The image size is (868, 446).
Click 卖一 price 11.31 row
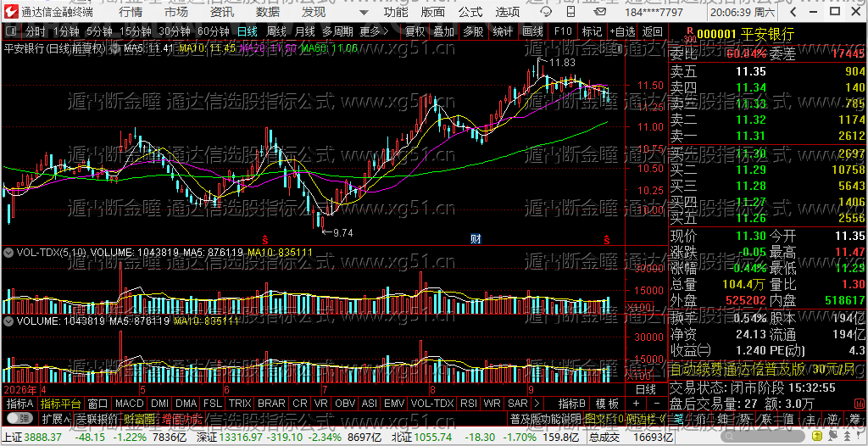click(767, 136)
